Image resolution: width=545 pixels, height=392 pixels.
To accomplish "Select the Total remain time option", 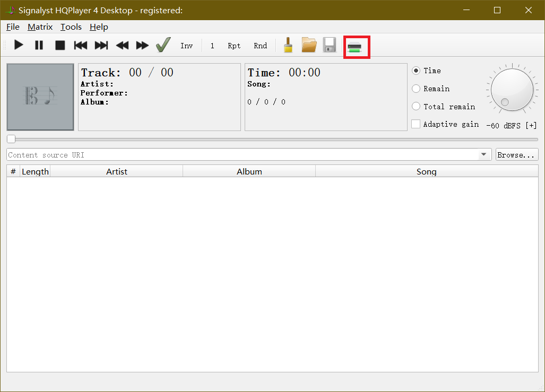I will tap(416, 107).
